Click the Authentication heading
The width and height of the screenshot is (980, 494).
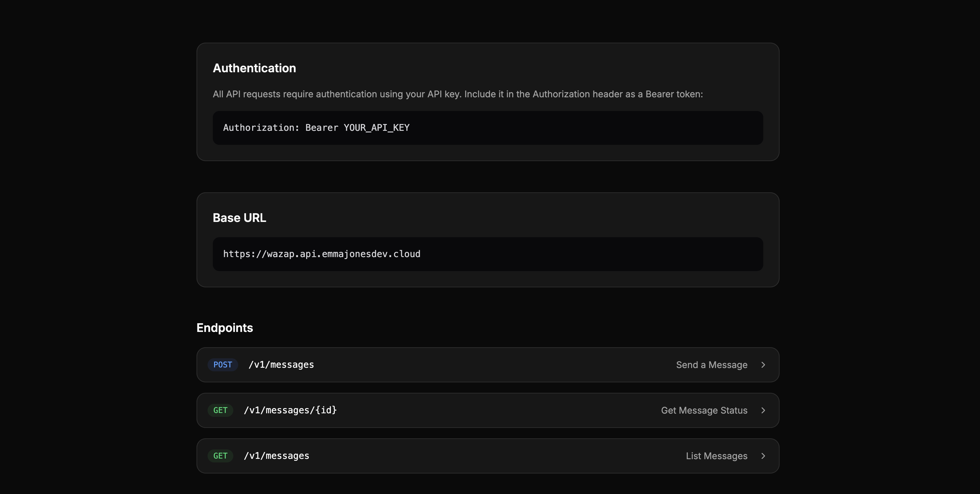(254, 68)
